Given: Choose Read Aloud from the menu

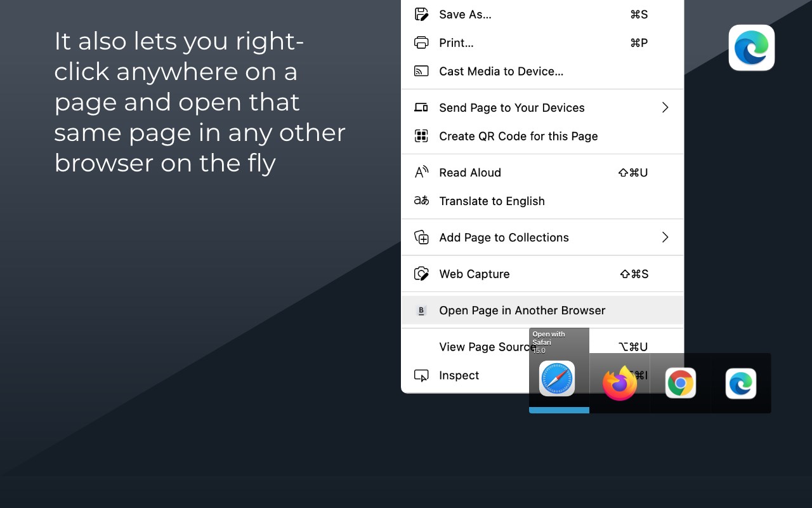Looking at the screenshot, I should click(543, 172).
